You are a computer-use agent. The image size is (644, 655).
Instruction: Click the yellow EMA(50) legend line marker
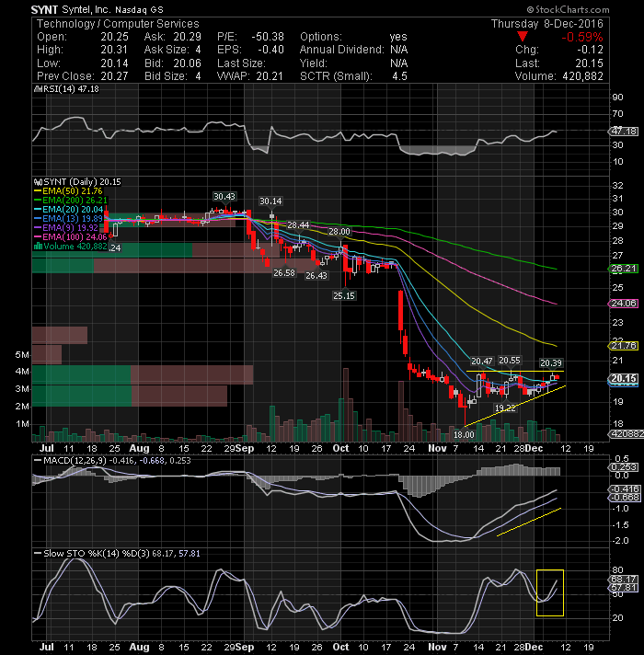point(38,191)
